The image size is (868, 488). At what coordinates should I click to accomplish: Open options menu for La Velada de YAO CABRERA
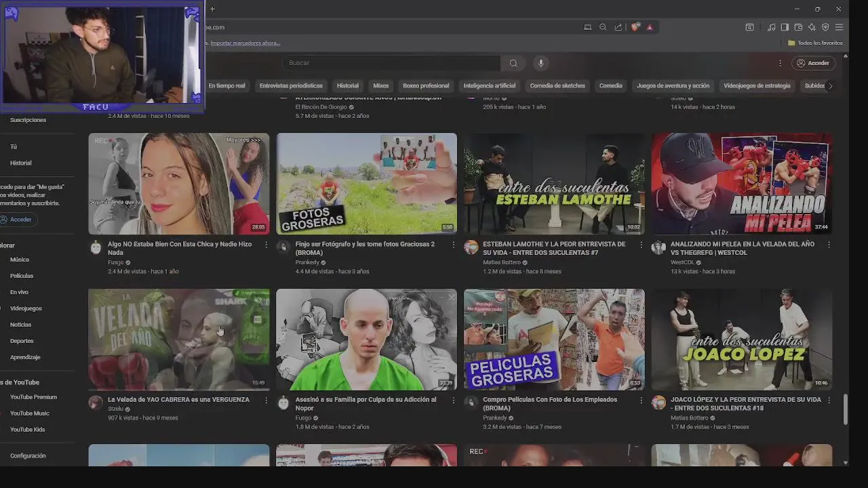(x=266, y=401)
